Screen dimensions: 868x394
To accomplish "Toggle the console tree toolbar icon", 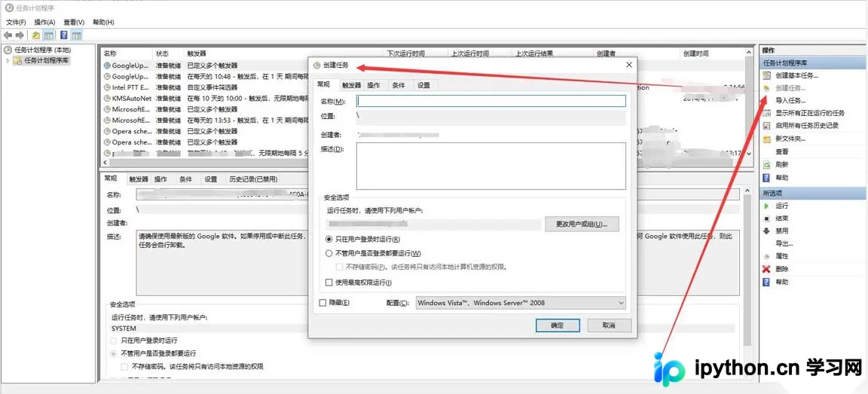I will (x=49, y=35).
